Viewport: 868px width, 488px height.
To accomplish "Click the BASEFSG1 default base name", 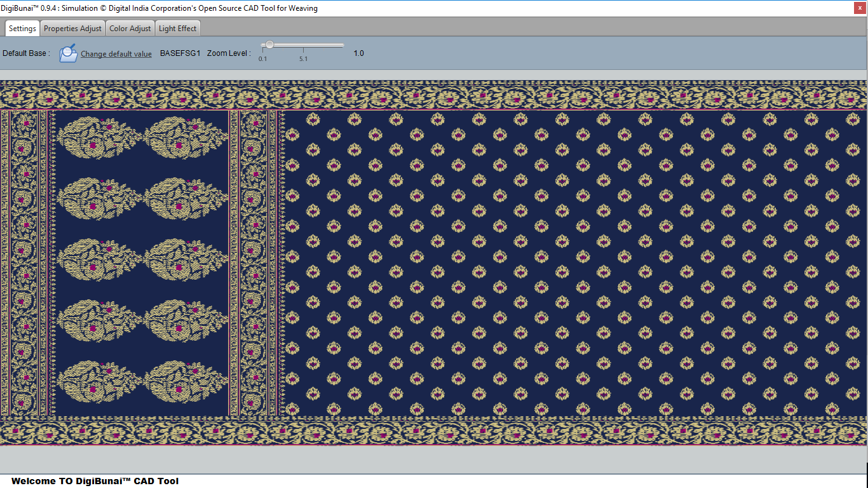I will 180,53.
